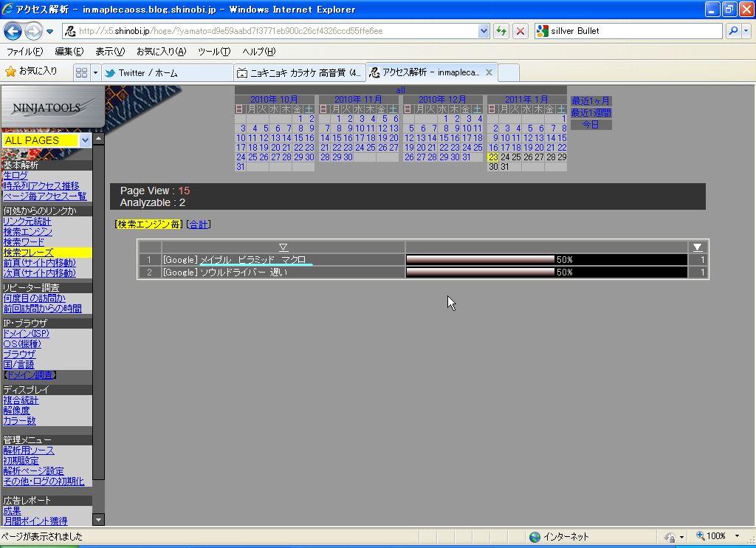Open 解析用ソース link

pos(29,451)
